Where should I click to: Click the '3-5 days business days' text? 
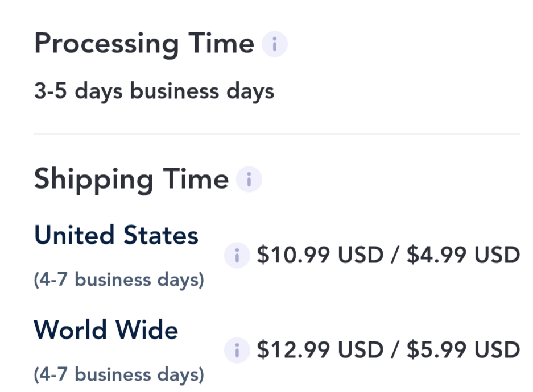coord(154,91)
